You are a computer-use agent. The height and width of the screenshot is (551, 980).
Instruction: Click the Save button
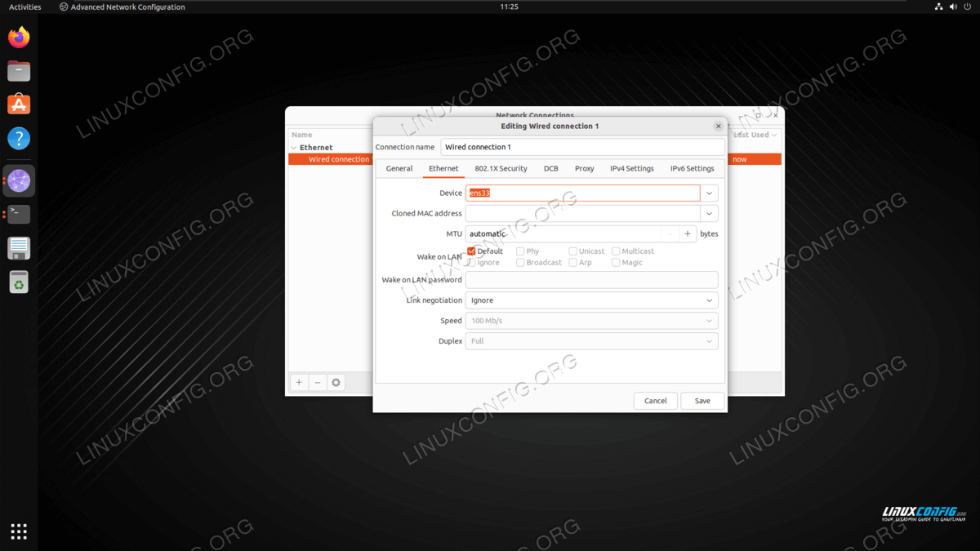pyautogui.click(x=702, y=401)
